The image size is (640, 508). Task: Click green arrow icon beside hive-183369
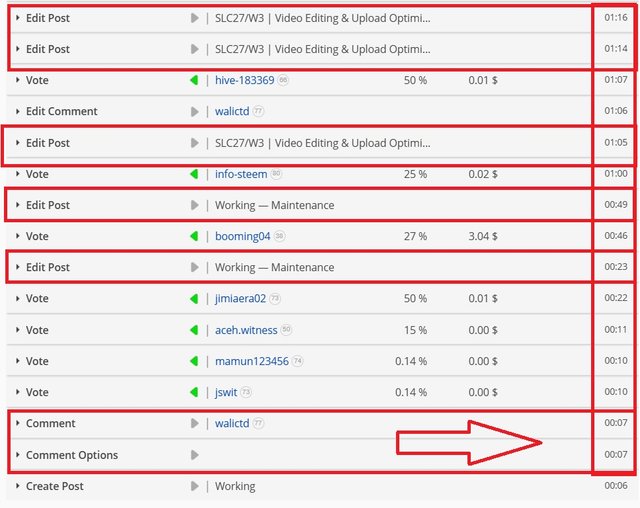194,80
